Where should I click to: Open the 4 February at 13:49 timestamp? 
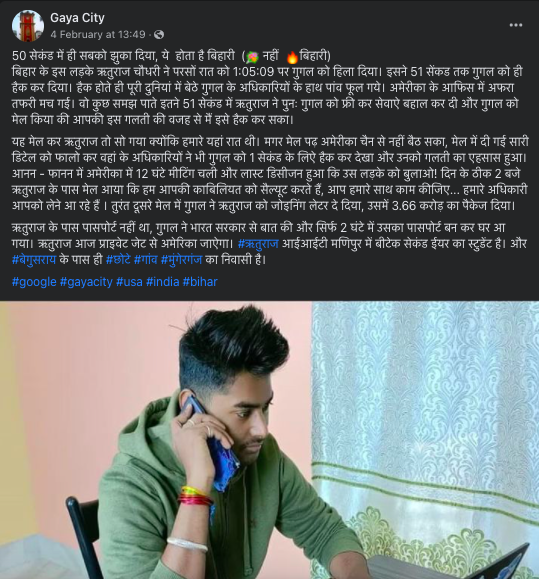point(98,35)
